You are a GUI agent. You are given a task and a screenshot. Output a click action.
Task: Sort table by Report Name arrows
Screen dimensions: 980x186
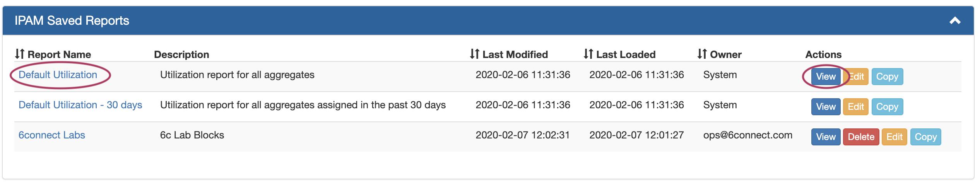click(x=20, y=54)
